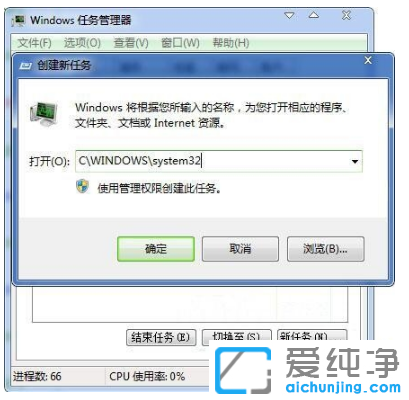
Task: Close the 创建新任务 dialog with X
Action: (368, 60)
